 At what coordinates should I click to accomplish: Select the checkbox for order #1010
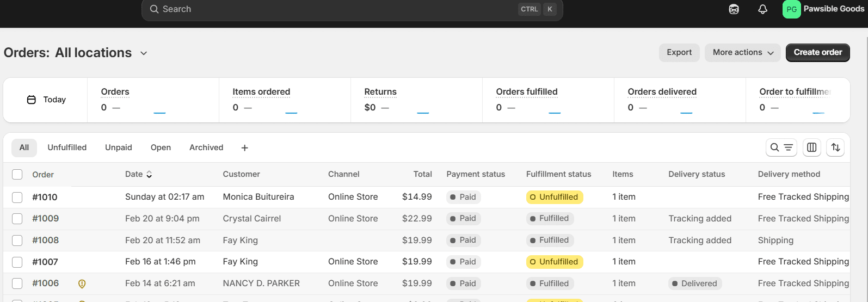17,197
